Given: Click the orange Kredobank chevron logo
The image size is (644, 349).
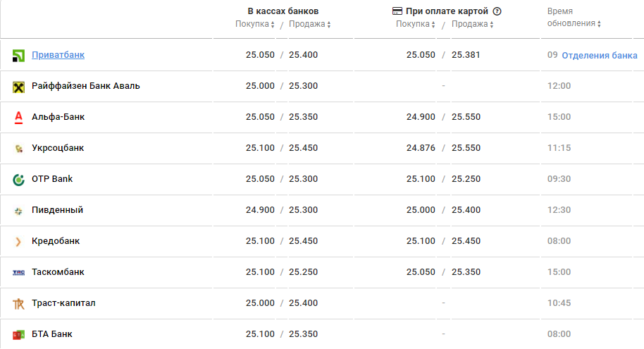Looking at the screenshot, I should [x=19, y=241].
